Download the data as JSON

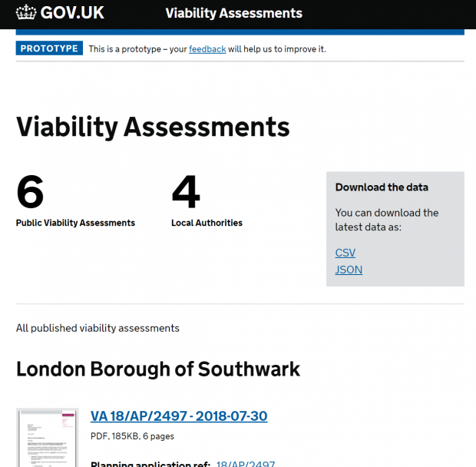[x=349, y=270]
